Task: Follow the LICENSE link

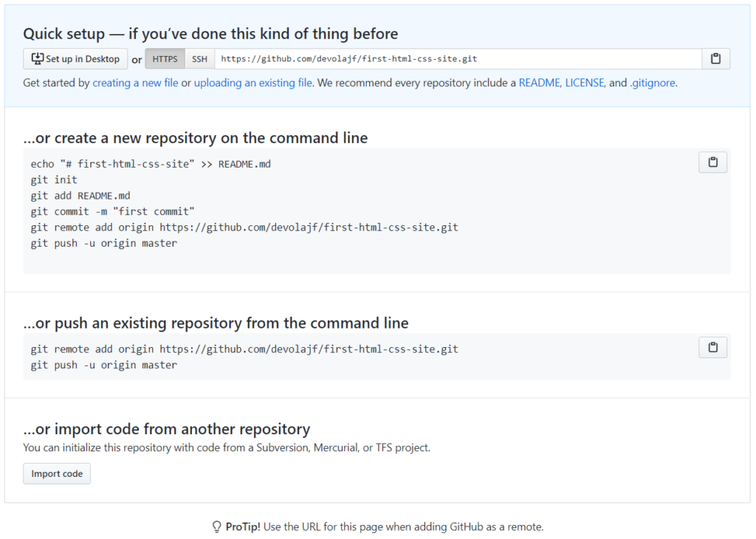Action: pos(585,83)
